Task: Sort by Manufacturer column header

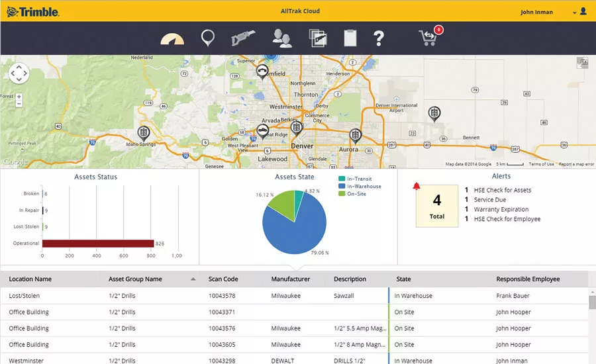Action: (291, 279)
